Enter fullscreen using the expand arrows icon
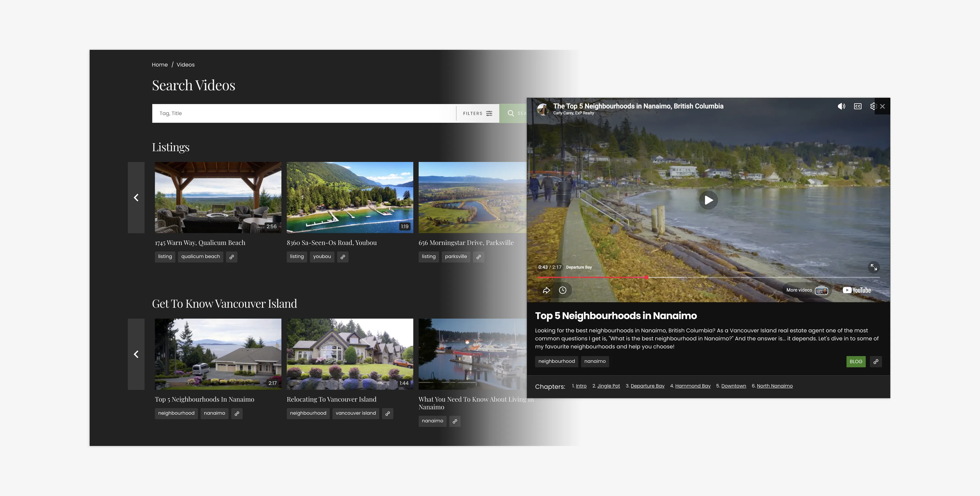 874,267
